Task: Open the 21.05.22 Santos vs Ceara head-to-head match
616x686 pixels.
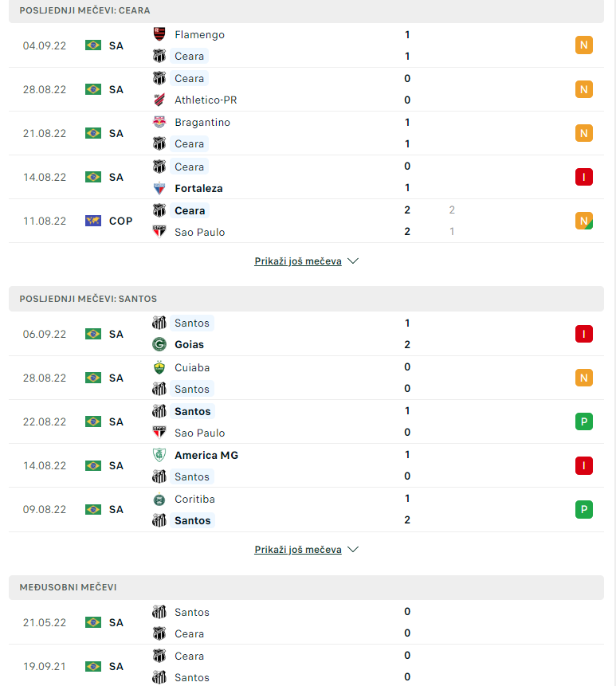Action: pyautogui.click(x=306, y=622)
